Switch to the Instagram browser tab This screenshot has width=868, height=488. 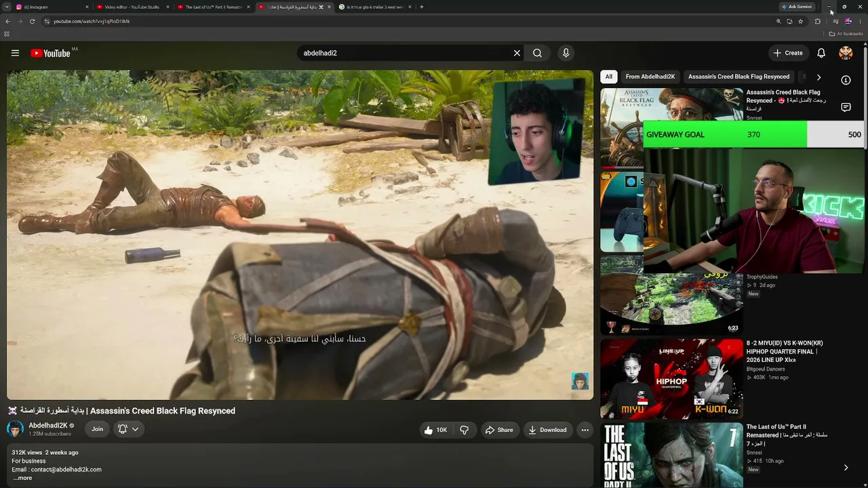(52, 7)
